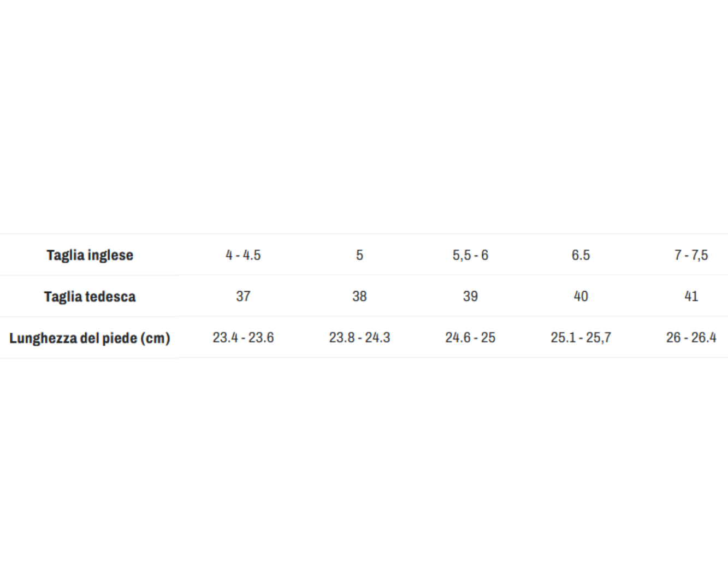The image size is (728, 579).
Task: Click English size 6.5 cell
Action: tap(581, 255)
